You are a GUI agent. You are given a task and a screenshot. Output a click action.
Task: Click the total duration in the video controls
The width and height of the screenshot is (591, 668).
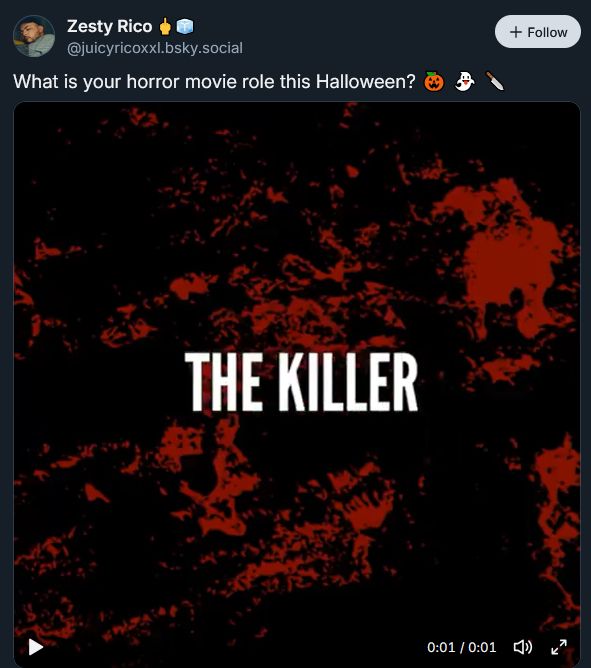482,648
